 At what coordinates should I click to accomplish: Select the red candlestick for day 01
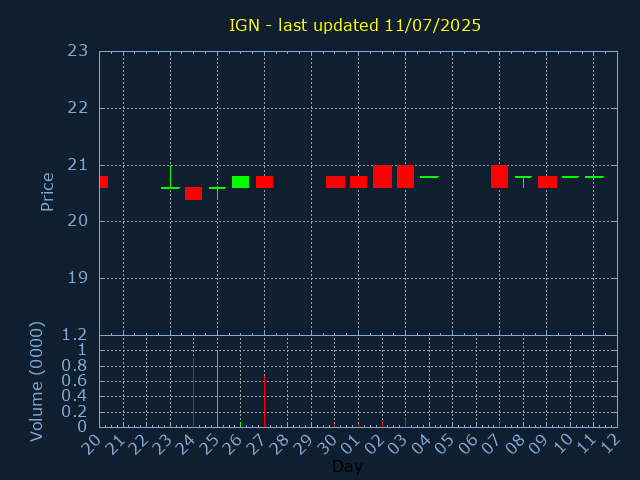tap(358, 182)
